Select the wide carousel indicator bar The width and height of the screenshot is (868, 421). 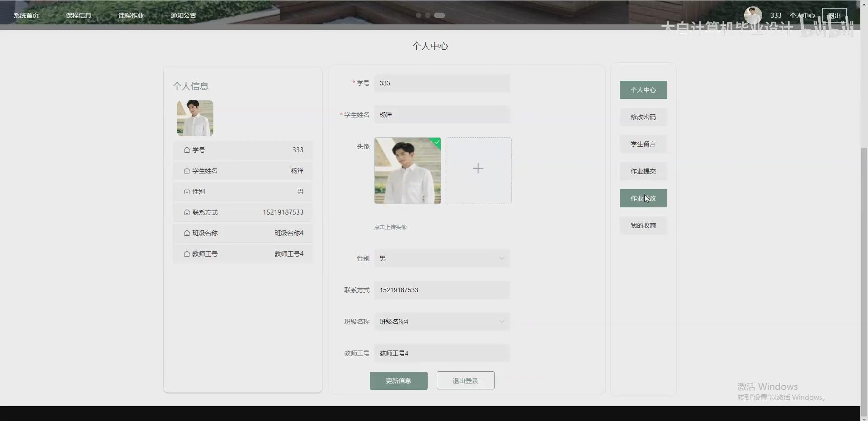point(439,15)
